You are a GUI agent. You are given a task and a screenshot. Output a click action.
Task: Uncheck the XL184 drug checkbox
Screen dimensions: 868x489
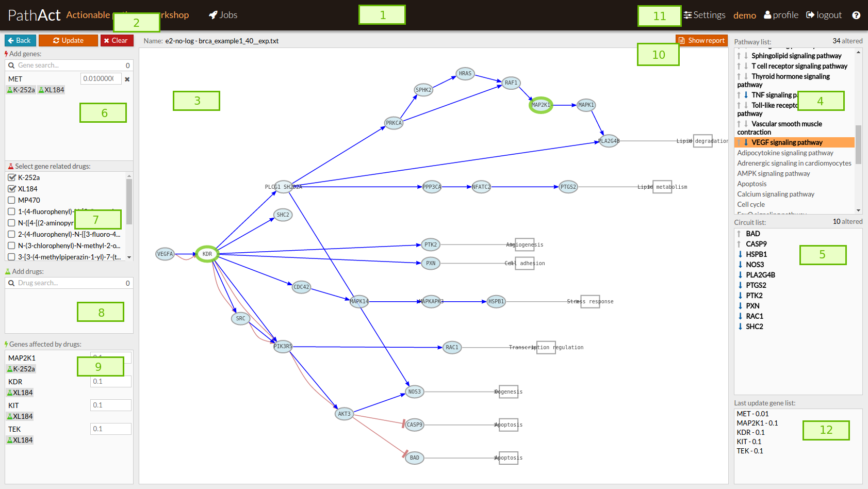point(12,189)
